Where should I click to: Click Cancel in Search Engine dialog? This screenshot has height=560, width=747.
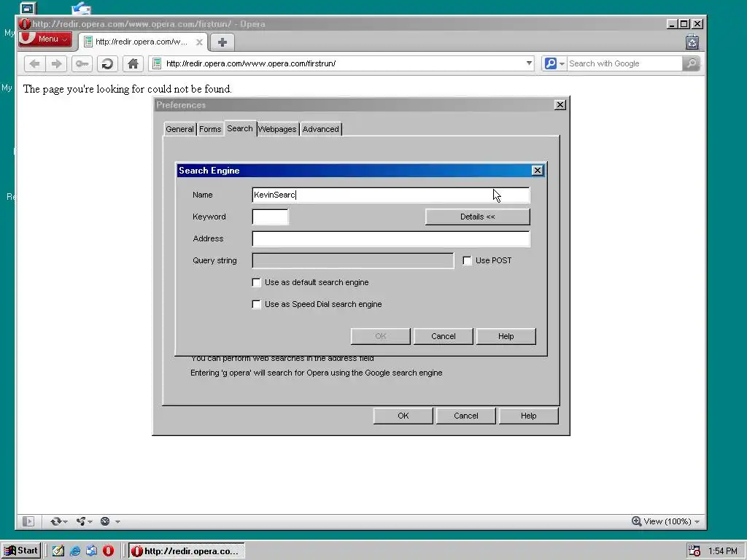443,336
